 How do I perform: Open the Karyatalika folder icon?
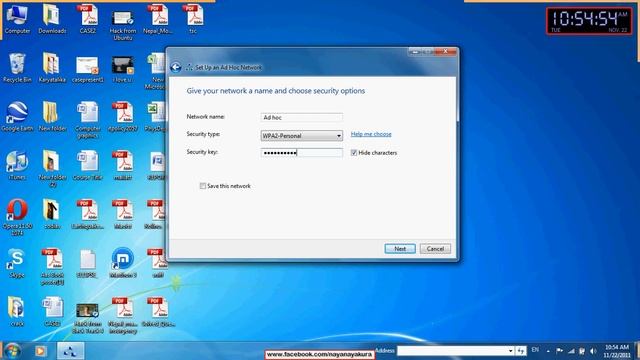tap(52, 68)
